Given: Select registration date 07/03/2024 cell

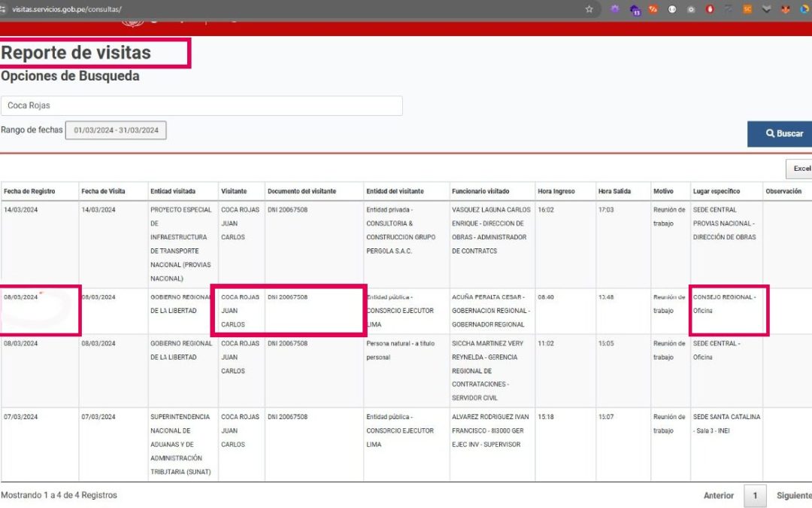Looking at the screenshot, I should tap(40, 445).
